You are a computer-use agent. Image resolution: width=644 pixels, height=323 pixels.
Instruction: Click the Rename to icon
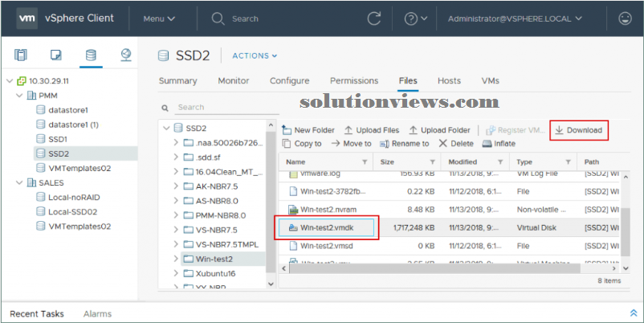coord(384,143)
